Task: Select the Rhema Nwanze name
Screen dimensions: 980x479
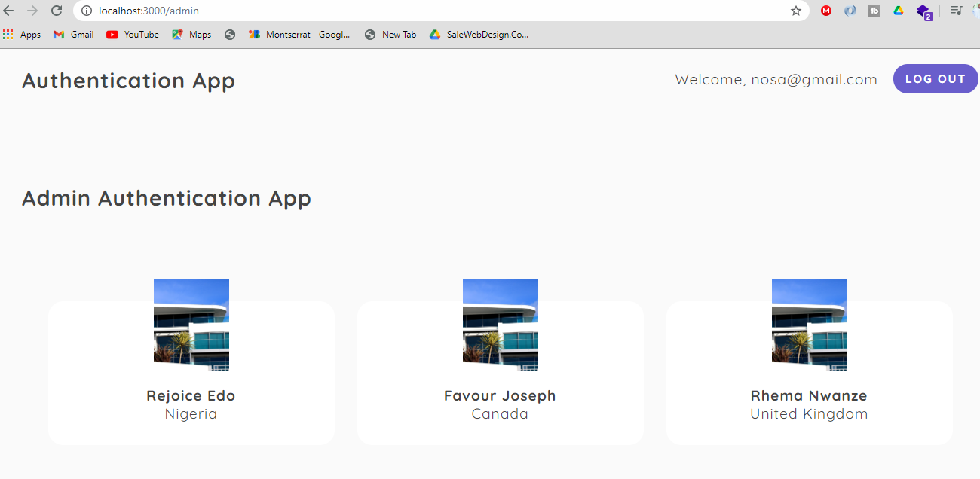Action: [x=809, y=395]
